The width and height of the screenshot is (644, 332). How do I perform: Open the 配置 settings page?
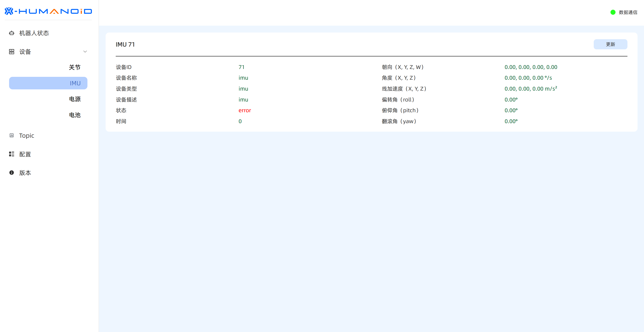coord(25,154)
